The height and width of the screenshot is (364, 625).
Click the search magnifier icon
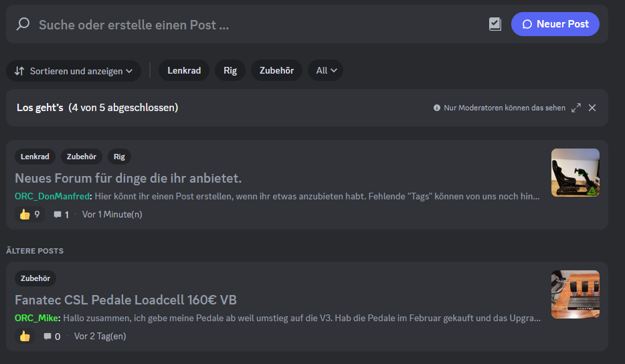[x=23, y=25]
